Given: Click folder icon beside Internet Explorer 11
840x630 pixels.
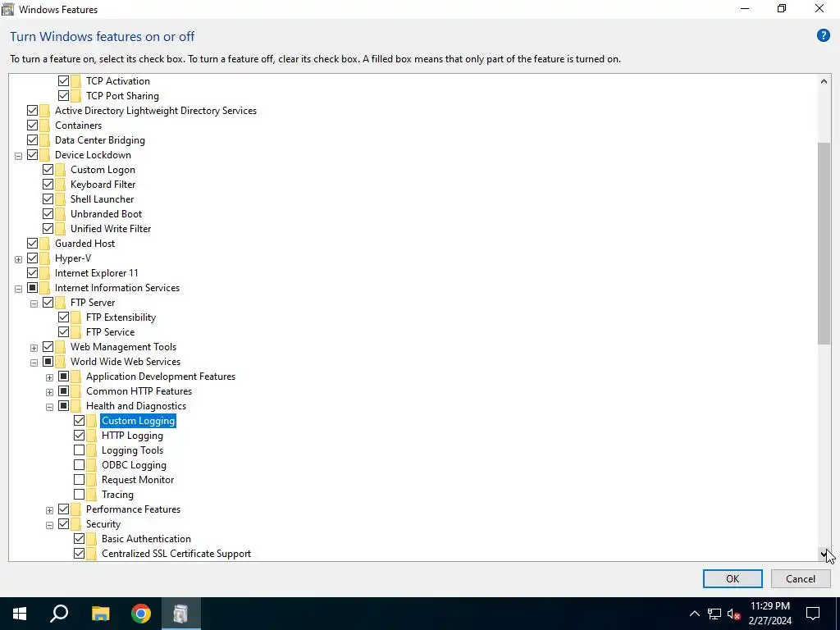Looking at the screenshot, I should pyautogui.click(x=44, y=272).
